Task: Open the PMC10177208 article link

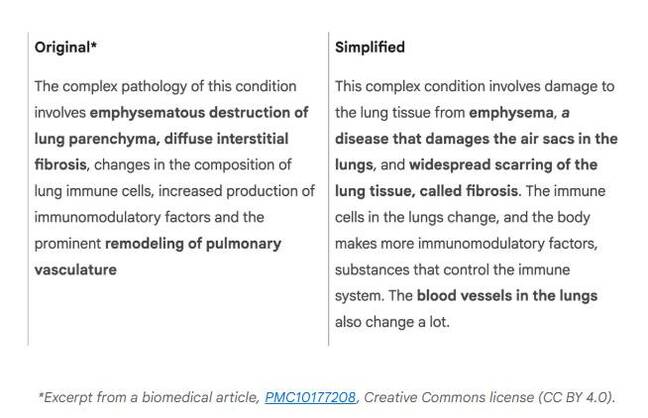Action: pyautogui.click(x=310, y=397)
